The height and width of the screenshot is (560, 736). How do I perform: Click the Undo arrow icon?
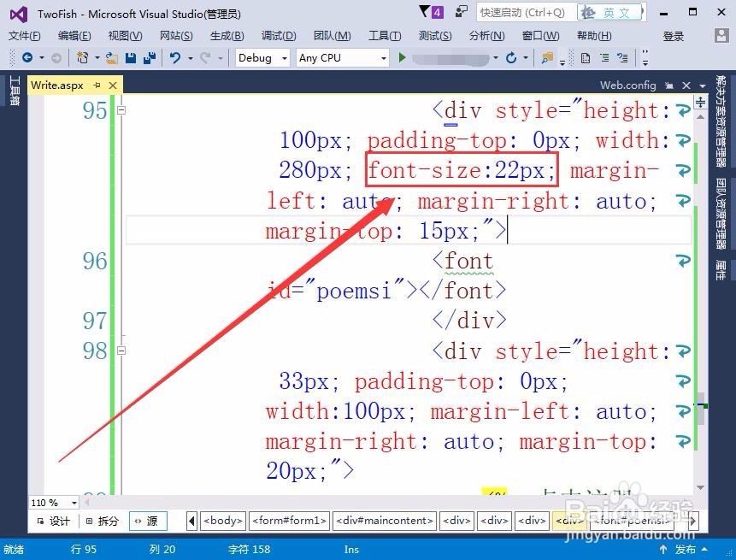point(175,58)
